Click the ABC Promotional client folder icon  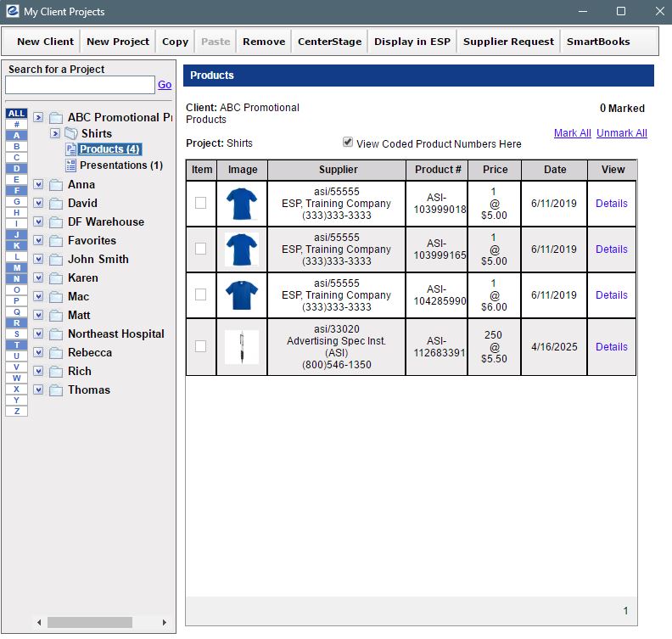coord(56,118)
